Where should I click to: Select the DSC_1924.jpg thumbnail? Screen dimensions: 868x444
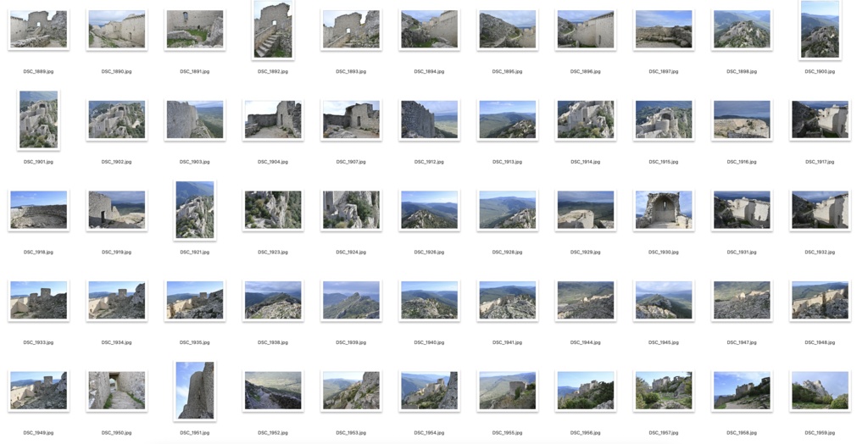point(351,210)
